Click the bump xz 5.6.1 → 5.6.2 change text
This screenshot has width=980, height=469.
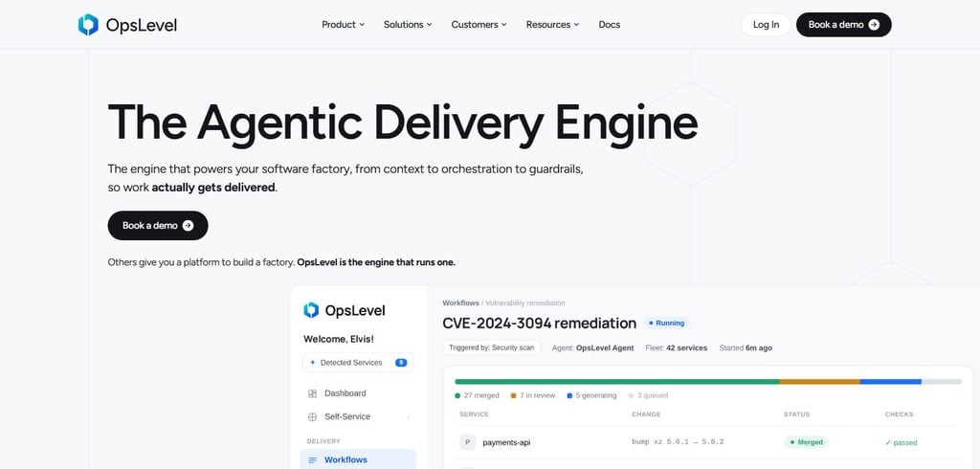coord(678,442)
